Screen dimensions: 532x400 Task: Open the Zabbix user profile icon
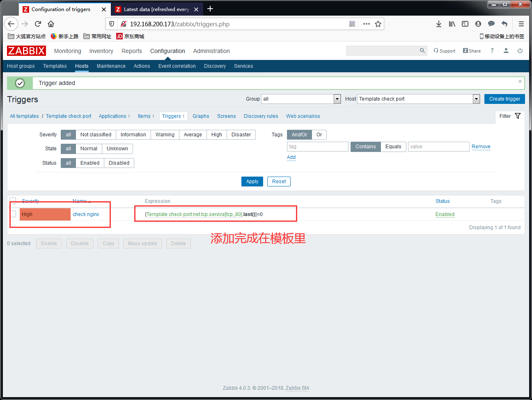point(506,51)
